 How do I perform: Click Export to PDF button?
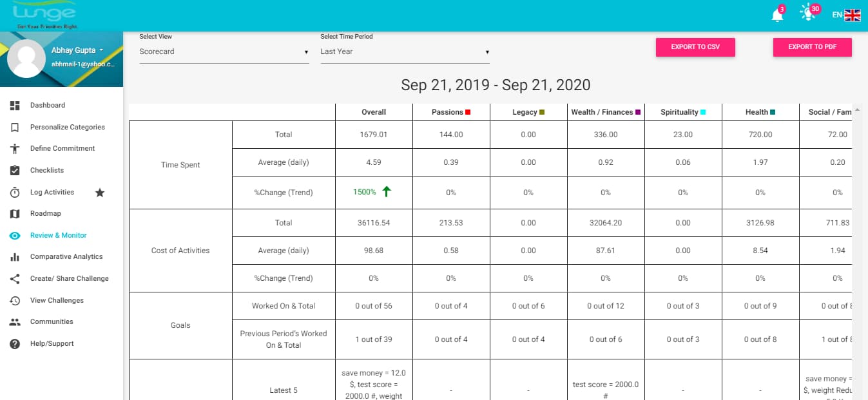813,47
